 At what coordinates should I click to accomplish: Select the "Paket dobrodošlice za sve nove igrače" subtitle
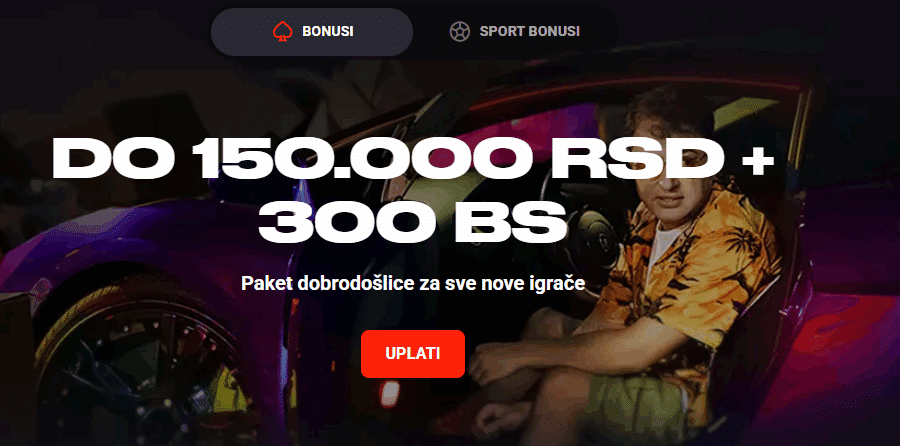(413, 283)
